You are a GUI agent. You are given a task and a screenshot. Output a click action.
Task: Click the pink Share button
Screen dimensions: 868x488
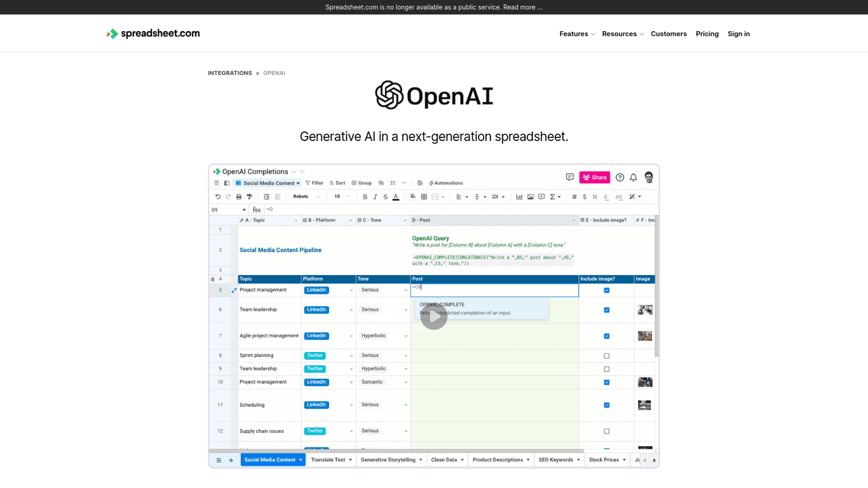click(x=595, y=177)
